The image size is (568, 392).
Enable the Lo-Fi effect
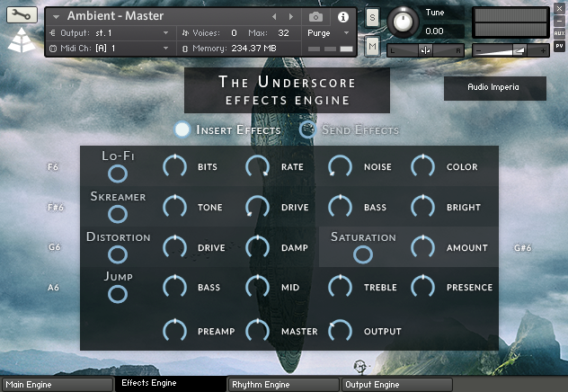click(118, 174)
